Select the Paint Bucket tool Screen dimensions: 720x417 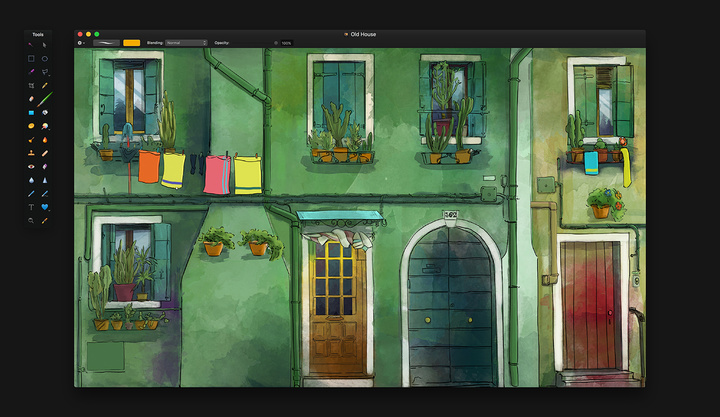point(45,113)
